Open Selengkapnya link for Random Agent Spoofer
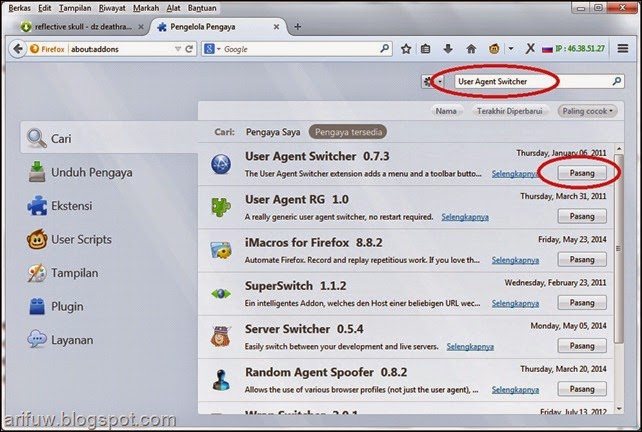Viewport: 642px width, 432px height. point(515,390)
